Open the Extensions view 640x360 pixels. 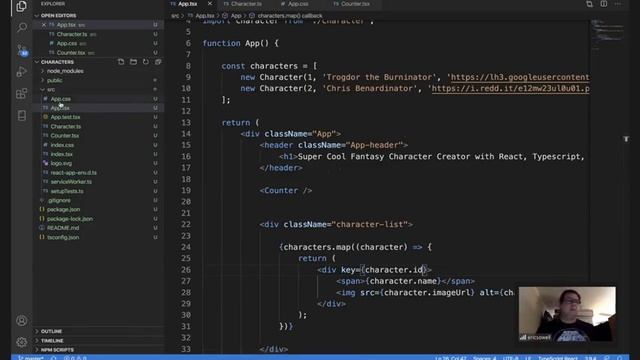point(22,94)
